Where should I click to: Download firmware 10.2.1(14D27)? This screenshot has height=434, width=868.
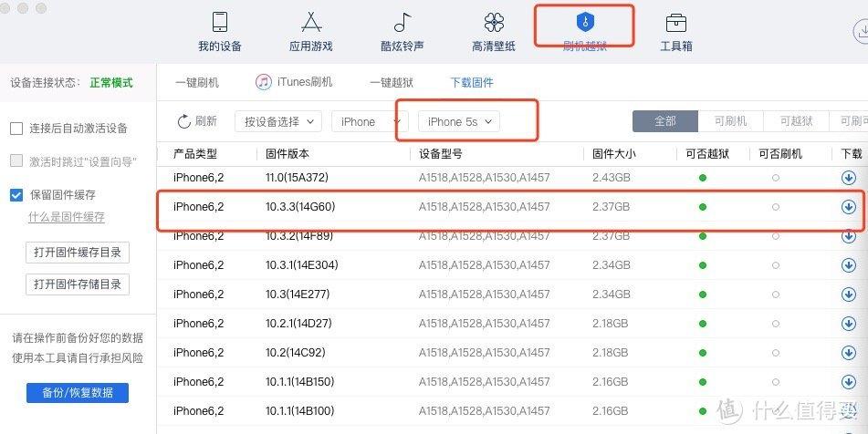pyautogui.click(x=848, y=324)
